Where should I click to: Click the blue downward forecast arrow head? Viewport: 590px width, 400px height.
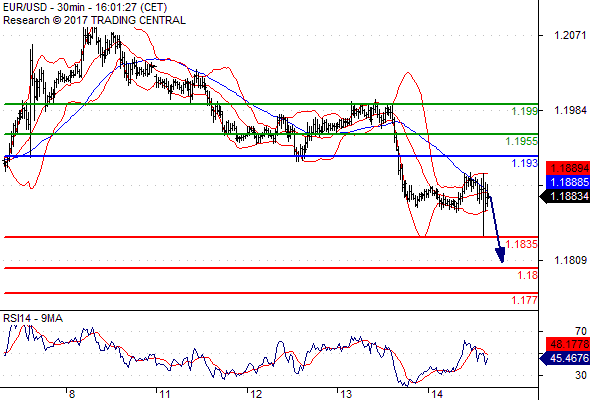point(500,255)
